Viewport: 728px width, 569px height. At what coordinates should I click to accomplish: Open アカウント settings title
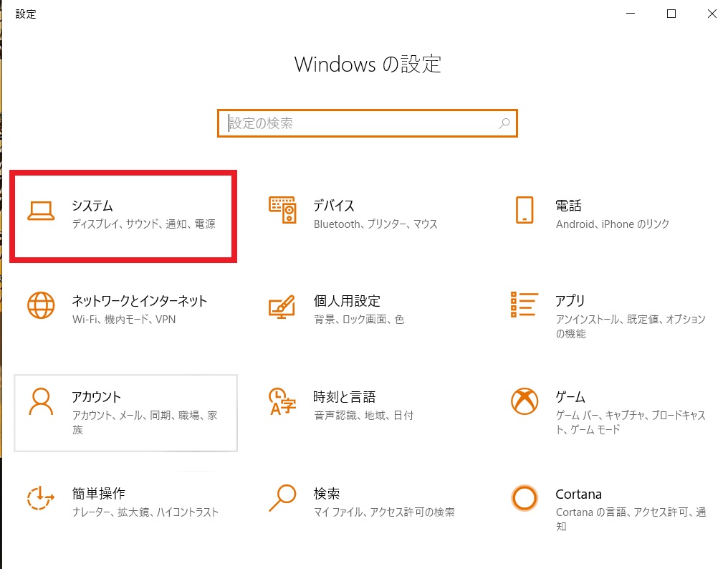point(96,397)
